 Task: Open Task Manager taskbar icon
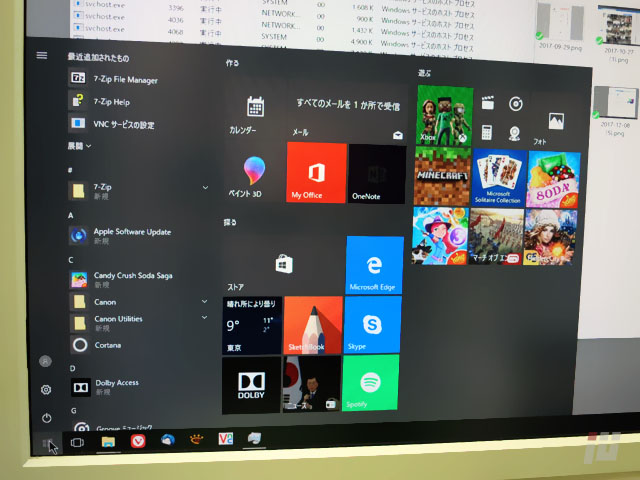255,438
